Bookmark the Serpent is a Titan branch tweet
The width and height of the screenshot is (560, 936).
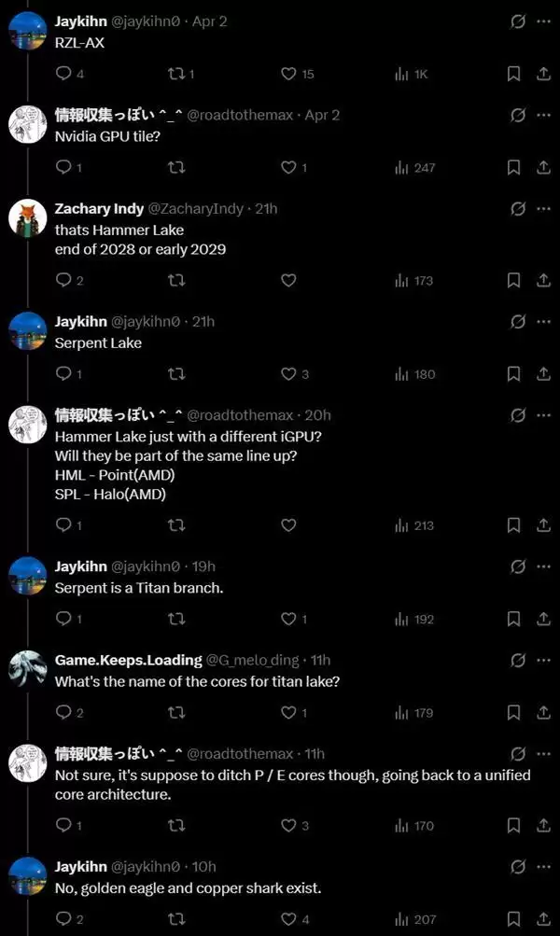[x=513, y=619]
